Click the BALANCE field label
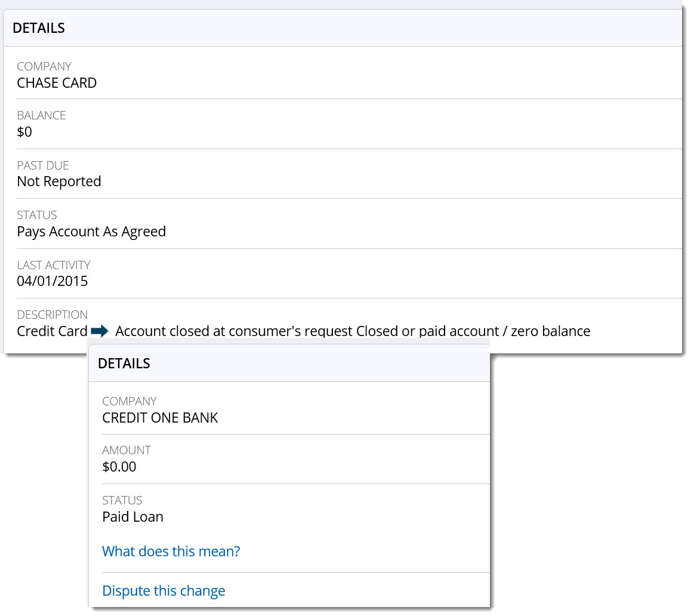691x616 pixels. (x=41, y=116)
